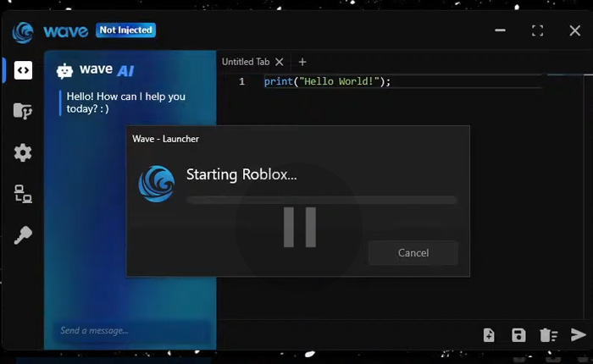Click the Send a message field

tap(130, 331)
